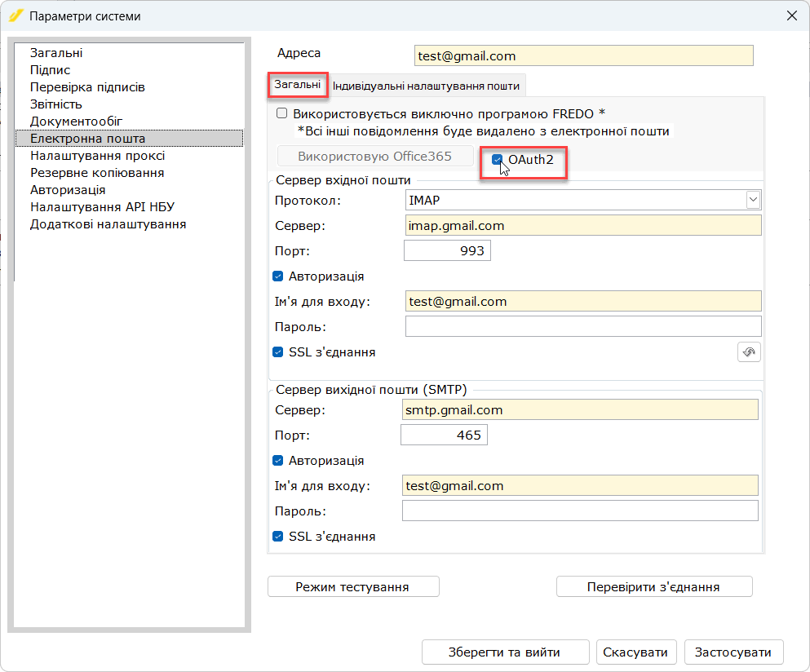Click SMTP Ім'я для входу field
This screenshot has width=810, height=672.
pyautogui.click(x=580, y=485)
